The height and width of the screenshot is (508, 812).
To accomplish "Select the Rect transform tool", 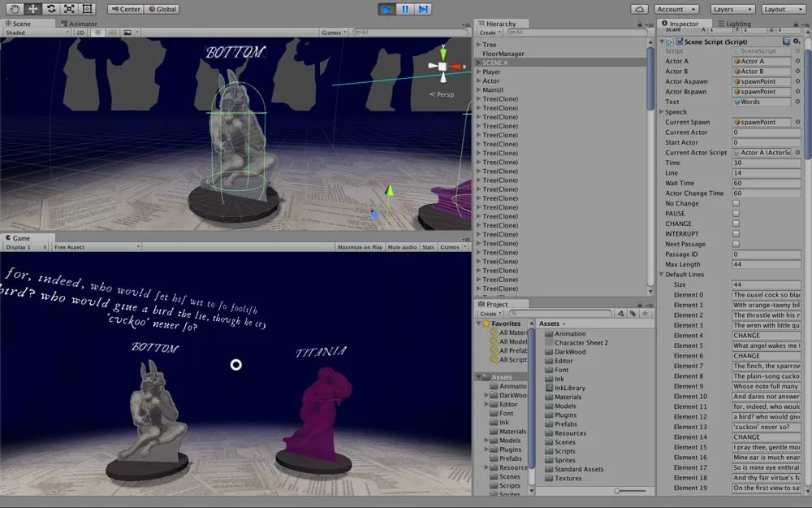I will tap(87, 9).
